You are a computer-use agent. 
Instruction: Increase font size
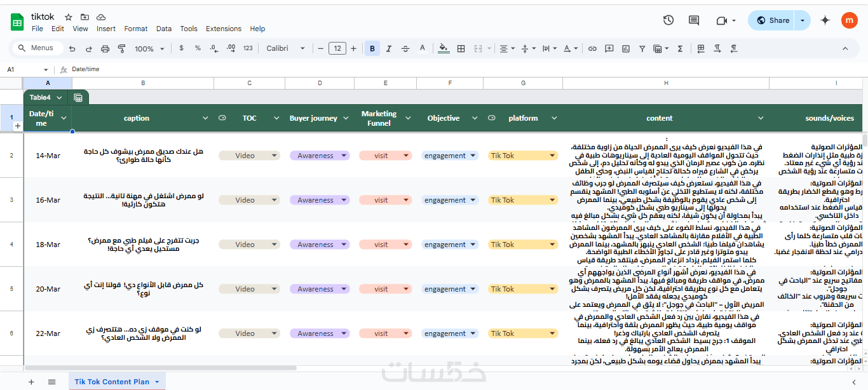pyautogui.click(x=354, y=48)
